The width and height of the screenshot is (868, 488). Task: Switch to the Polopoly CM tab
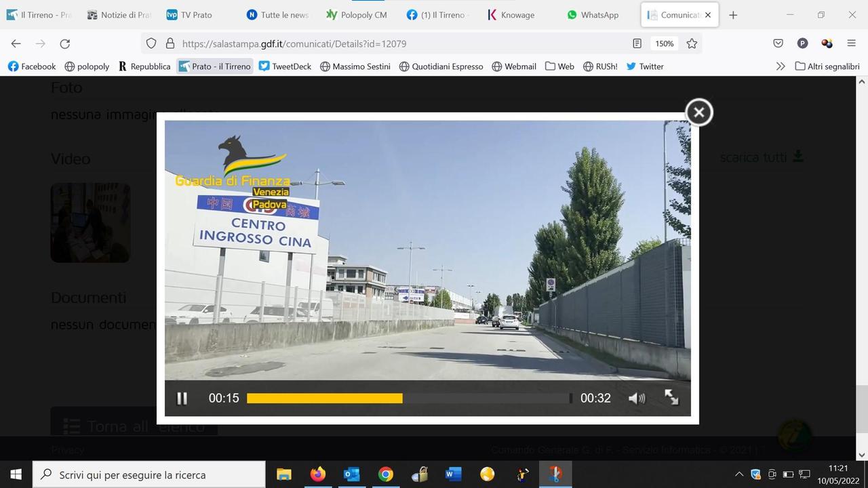357,15
